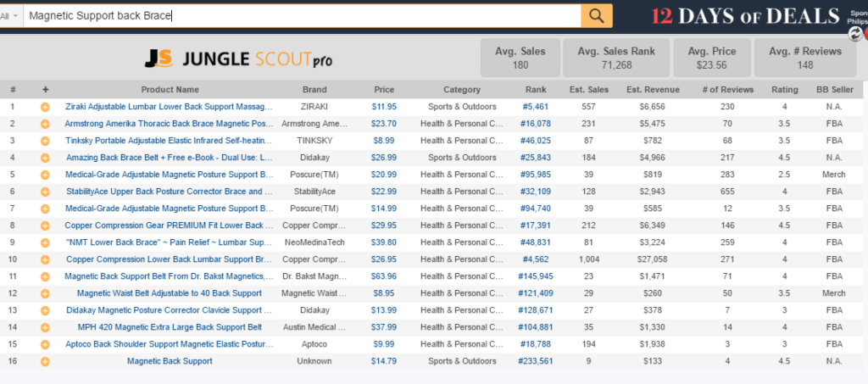Click the 12 Days of Deals banner
Screen dimensions: 868x384
tap(746, 16)
